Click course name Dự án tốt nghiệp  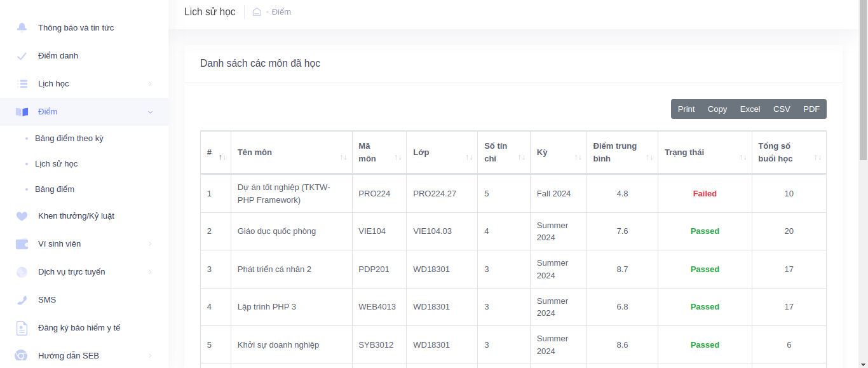pos(284,194)
